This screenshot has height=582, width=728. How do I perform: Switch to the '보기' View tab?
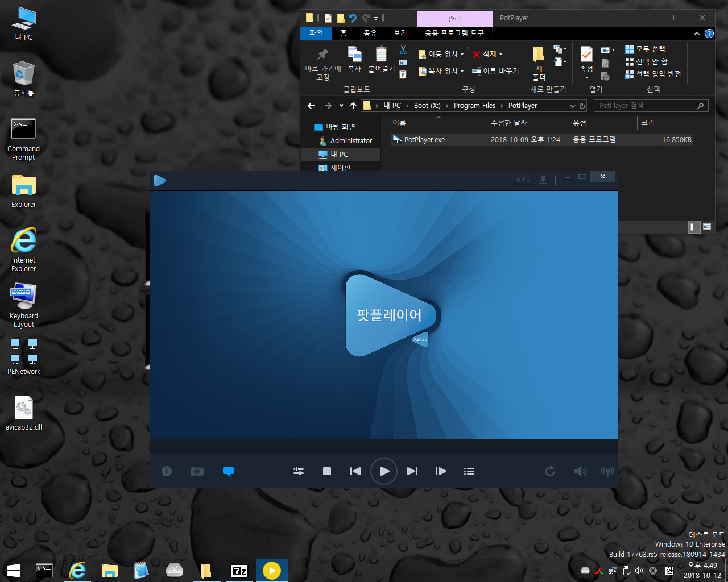pyautogui.click(x=400, y=34)
